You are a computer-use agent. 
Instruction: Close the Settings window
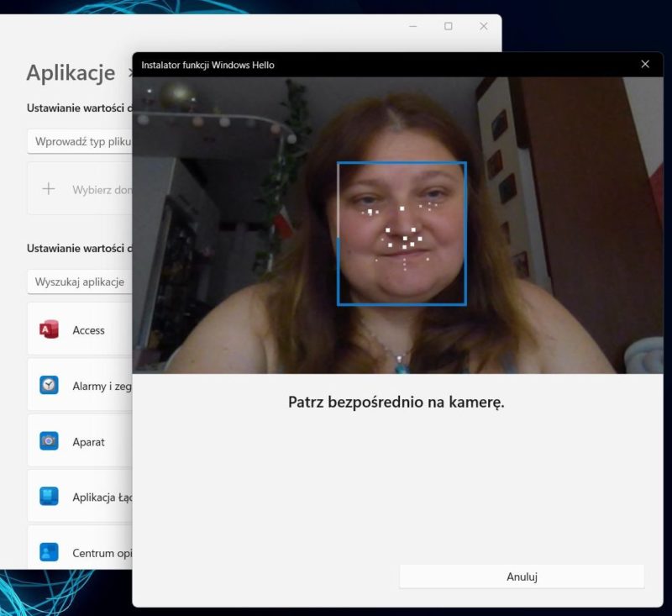[x=484, y=26]
